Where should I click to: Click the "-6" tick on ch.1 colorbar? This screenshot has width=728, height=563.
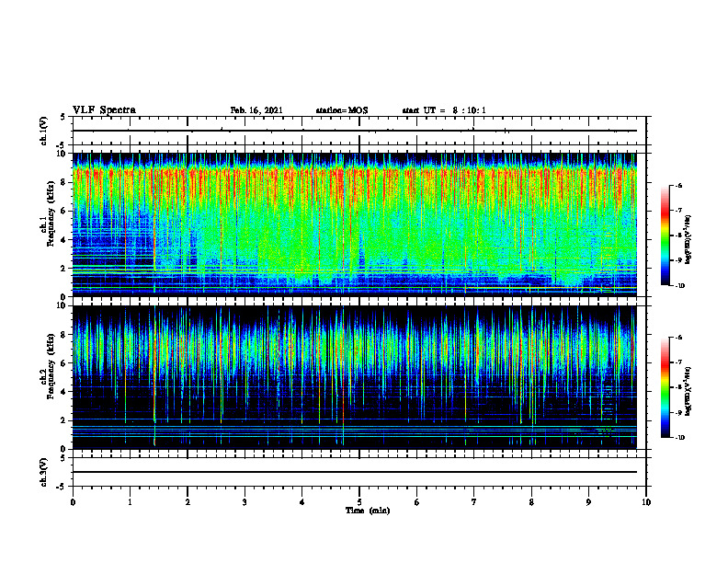[679, 186]
